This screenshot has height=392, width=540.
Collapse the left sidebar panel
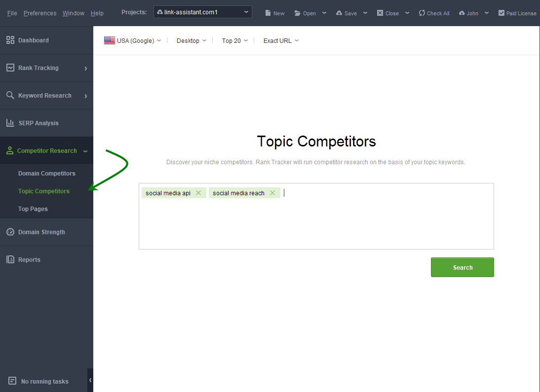pos(90,380)
